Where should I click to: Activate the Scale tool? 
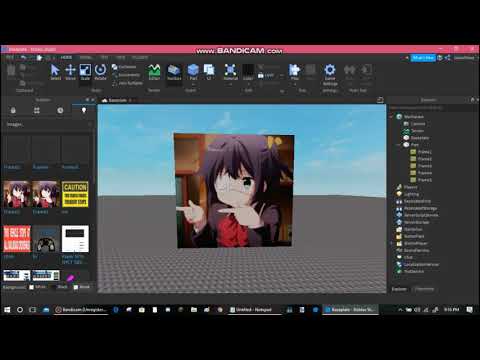point(85,72)
